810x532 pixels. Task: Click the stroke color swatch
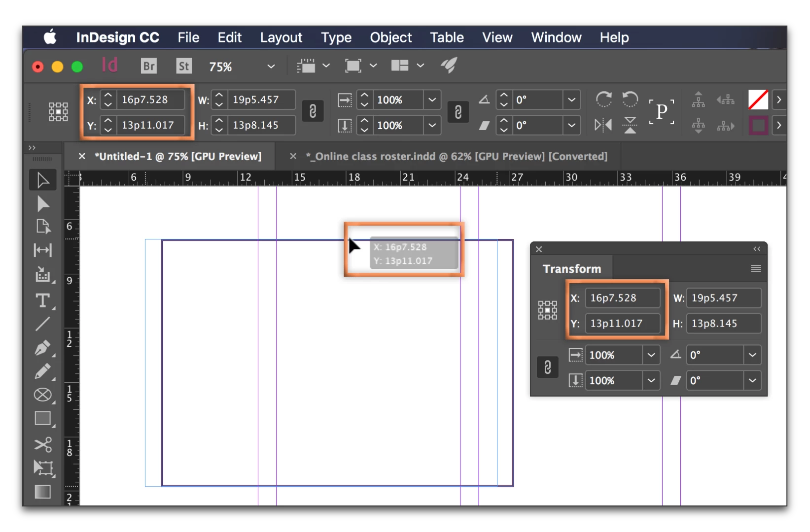pyautogui.click(x=758, y=126)
